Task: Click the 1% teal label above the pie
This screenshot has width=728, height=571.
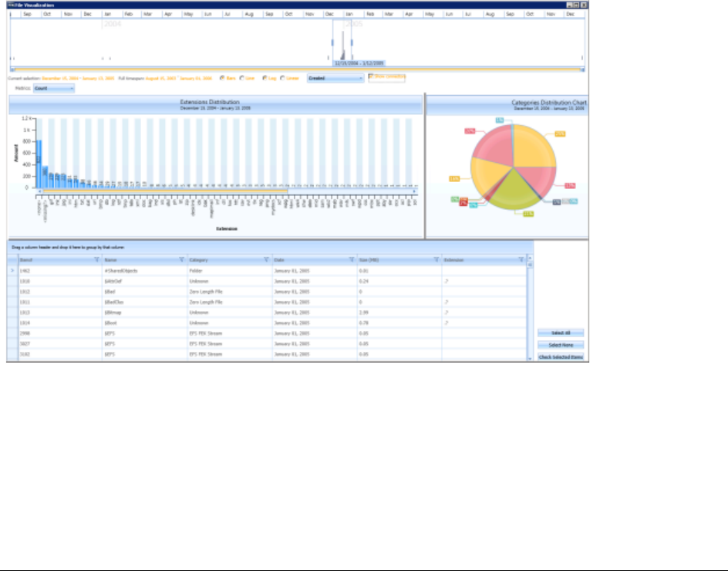Action: click(500, 120)
